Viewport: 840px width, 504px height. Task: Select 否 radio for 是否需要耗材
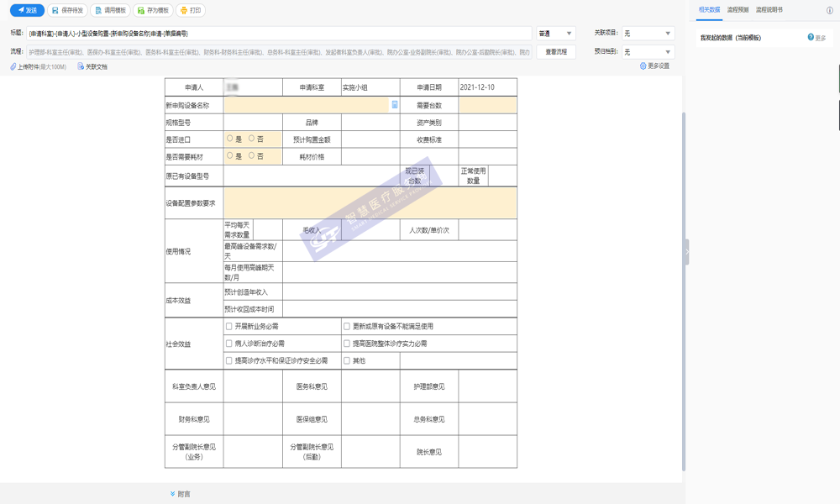pos(252,155)
